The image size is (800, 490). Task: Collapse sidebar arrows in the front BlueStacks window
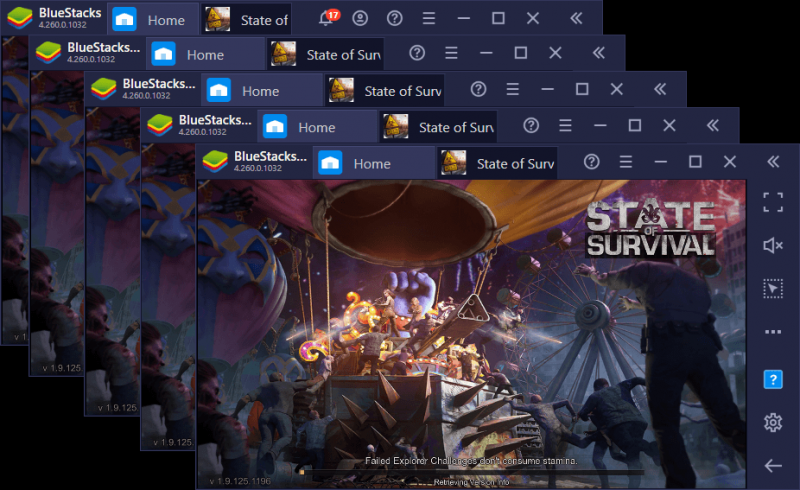[x=773, y=162]
